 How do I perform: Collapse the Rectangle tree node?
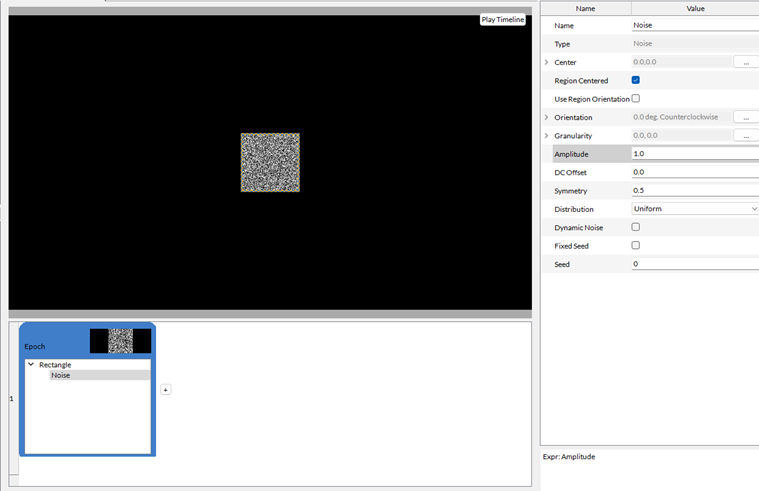pos(31,365)
